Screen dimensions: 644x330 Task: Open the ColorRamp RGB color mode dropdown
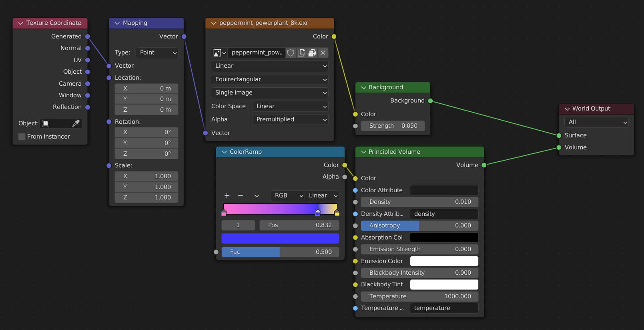[x=288, y=195]
